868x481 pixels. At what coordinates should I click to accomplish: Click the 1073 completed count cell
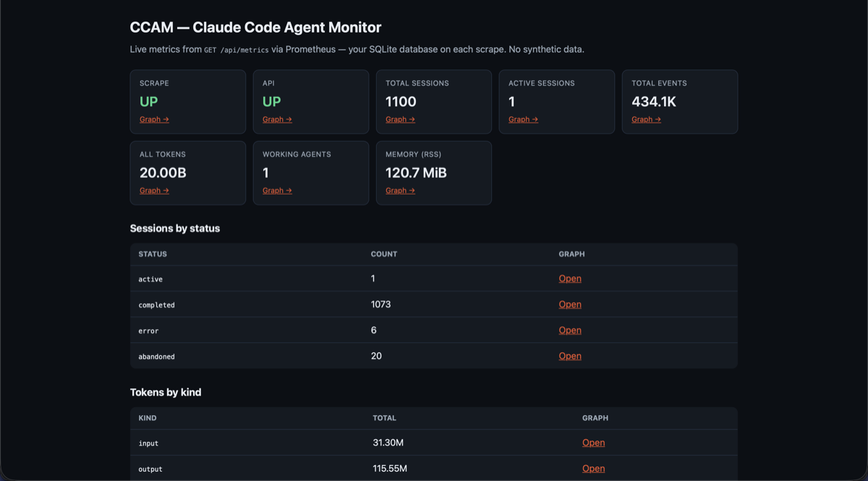coord(381,305)
